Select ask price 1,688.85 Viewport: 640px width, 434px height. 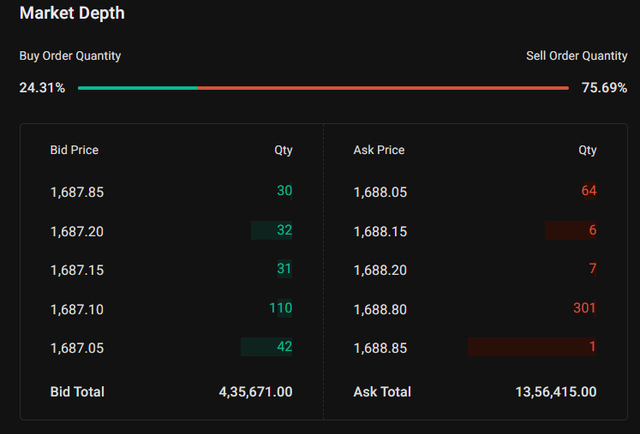pos(381,348)
